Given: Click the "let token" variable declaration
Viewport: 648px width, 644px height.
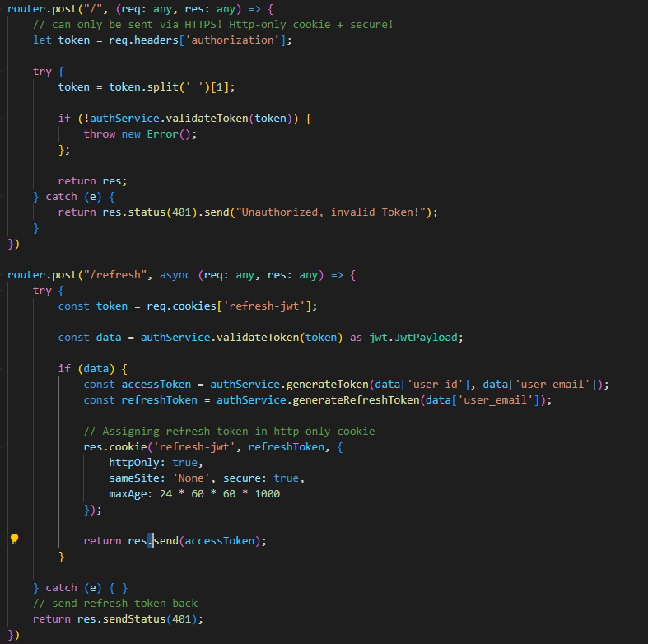Looking at the screenshot, I should pos(61,40).
